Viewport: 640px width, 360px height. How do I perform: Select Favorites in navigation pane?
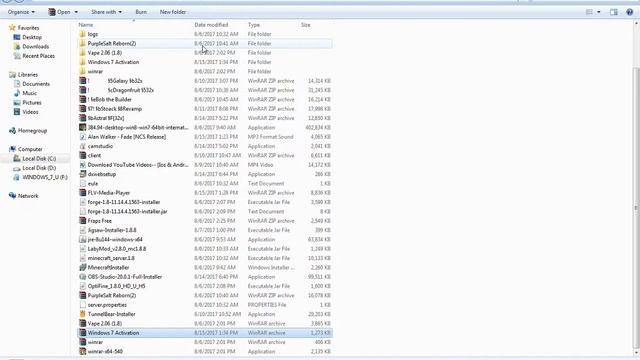[x=28, y=28]
